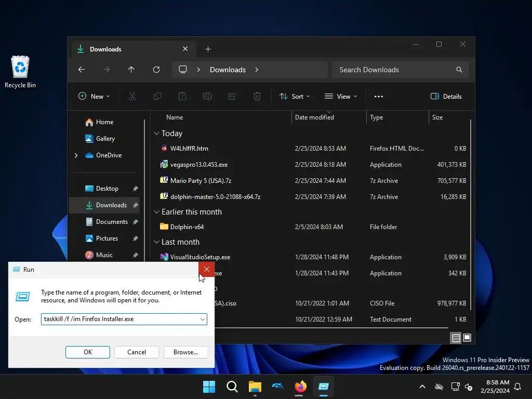Go up one folder level
Viewport: 532px width, 399px height.
(131, 70)
